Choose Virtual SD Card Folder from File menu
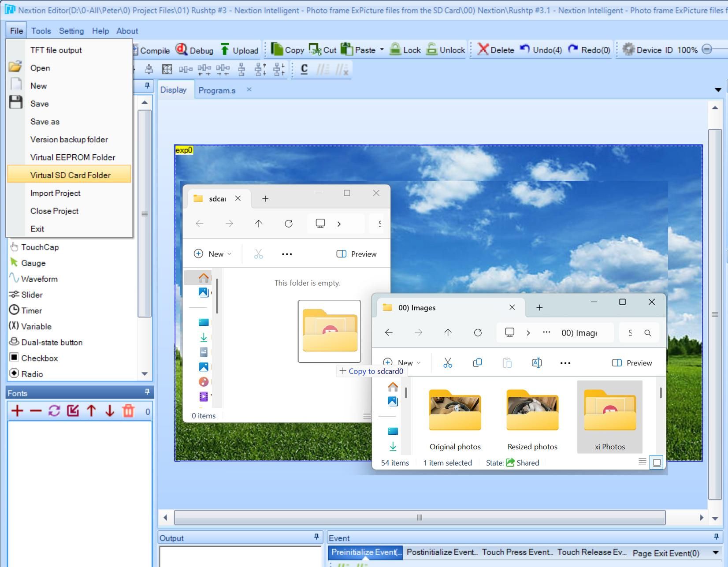 point(69,175)
